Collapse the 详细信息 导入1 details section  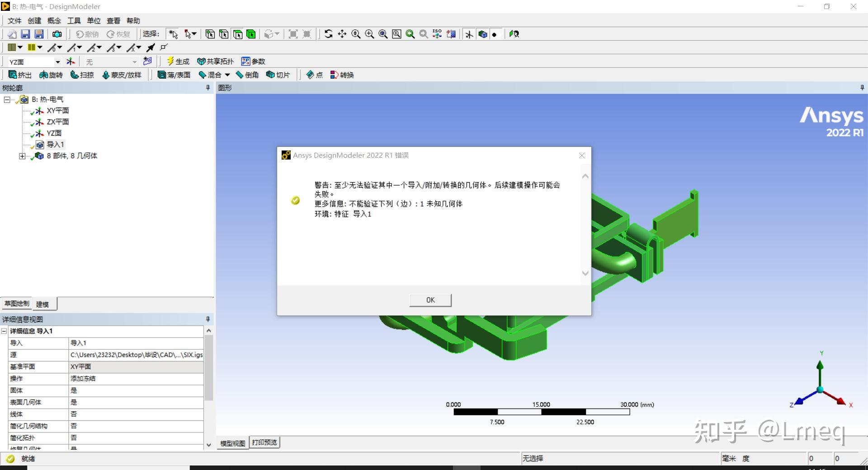point(4,331)
